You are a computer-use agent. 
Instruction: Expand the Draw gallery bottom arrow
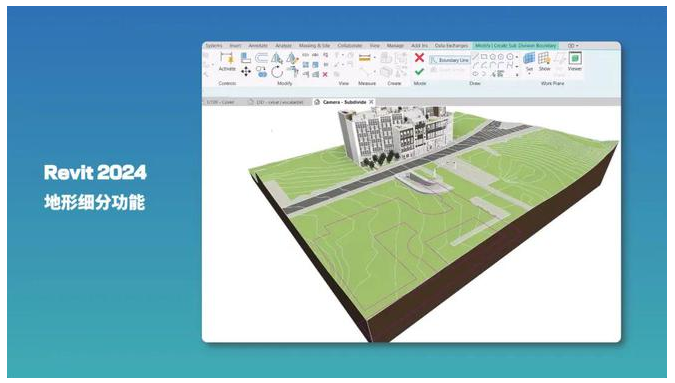[517, 75]
